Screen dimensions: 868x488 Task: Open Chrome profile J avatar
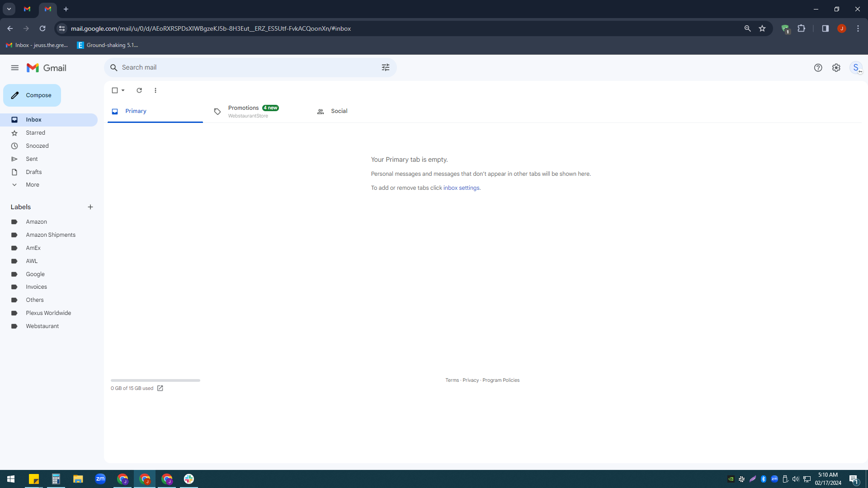coord(842,28)
